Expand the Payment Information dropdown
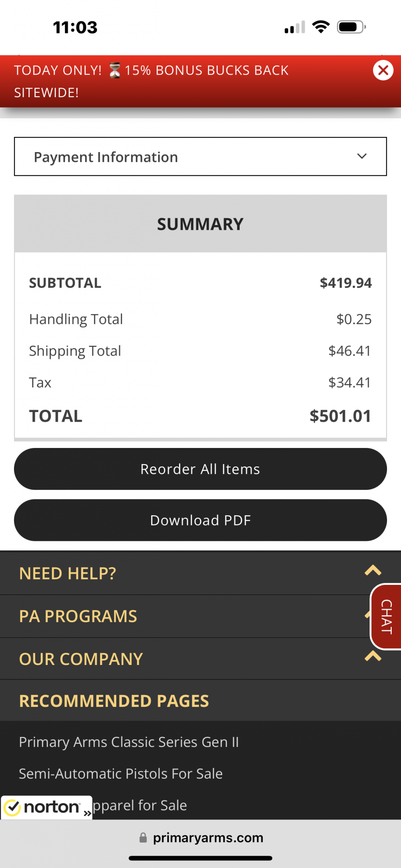This screenshot has height=868, width=401. click(x=200, y=156)
